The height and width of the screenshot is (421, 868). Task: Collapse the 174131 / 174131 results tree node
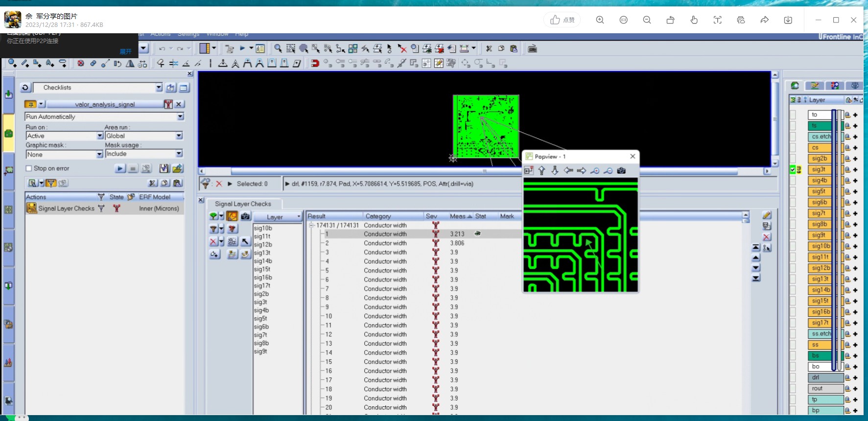click(311, 225)
